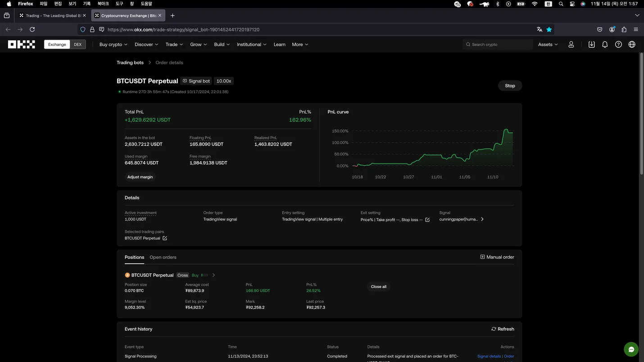Click the 10.00x leverage tag
644x362 pixels.
click(x=224, y=81)
